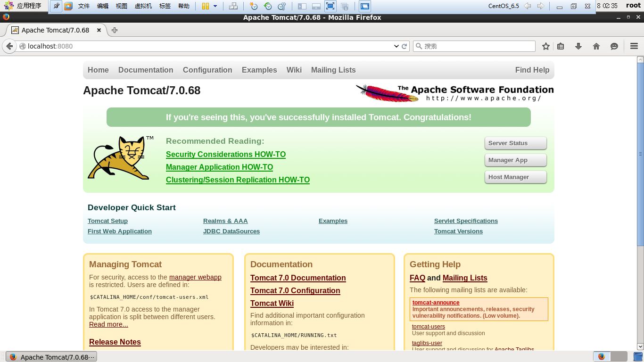Open Documentation in the Tomcat nav bar

coord(146,70)
